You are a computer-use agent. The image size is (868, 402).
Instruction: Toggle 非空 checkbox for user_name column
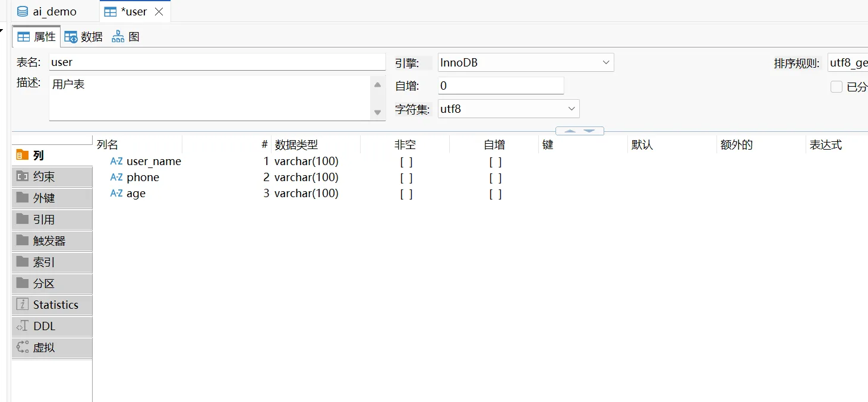pyautogui.click(x=406, y=162)
